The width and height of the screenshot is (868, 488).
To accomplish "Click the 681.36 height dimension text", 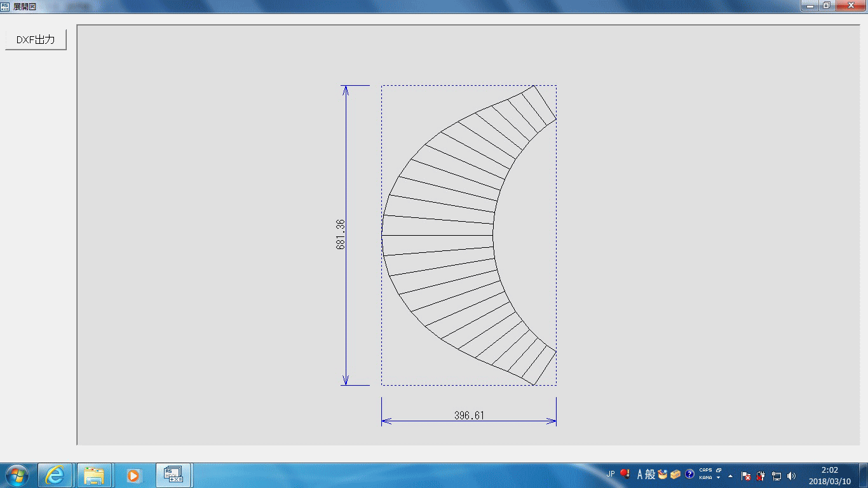I will pyautogui.click(x=341, y=234).
